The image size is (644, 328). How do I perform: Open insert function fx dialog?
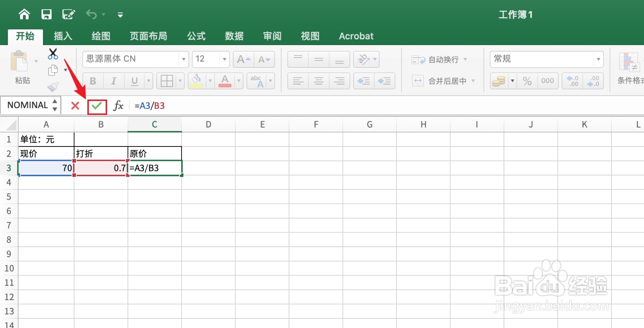tap(118, 106)
